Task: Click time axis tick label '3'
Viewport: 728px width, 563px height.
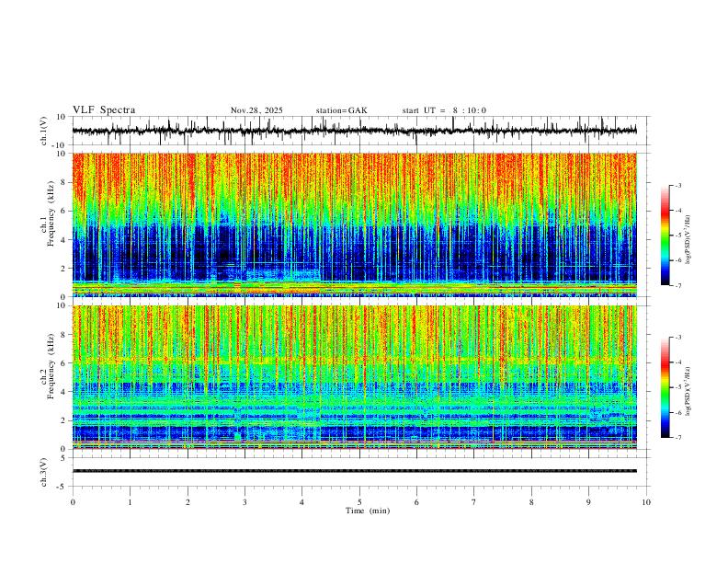Action: (x=245, y=502)
